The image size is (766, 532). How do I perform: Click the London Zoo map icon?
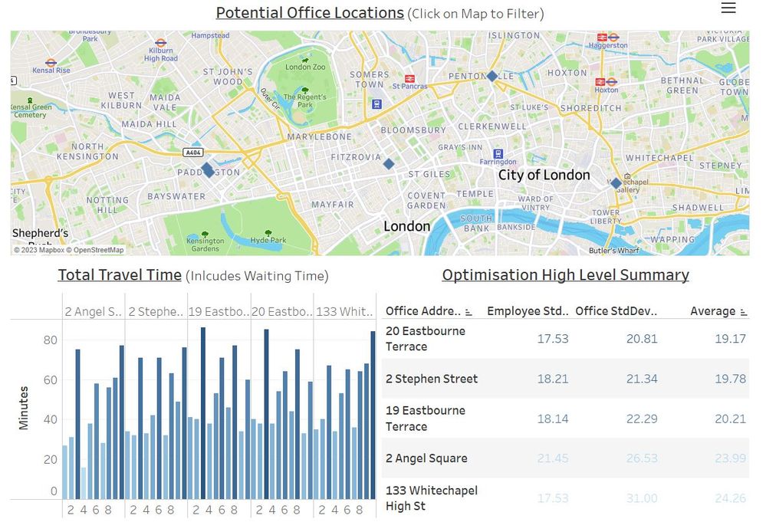pyautogui.click(x=305, y=60)
